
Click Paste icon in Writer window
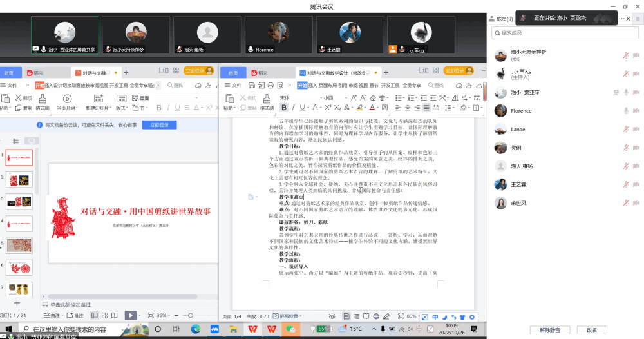(x=230, y=99)
